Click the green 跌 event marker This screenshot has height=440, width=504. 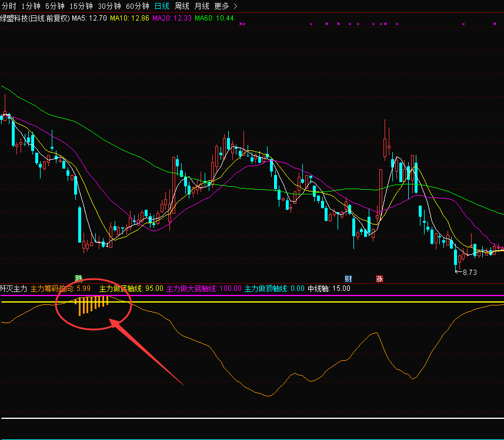click(78, 278)
